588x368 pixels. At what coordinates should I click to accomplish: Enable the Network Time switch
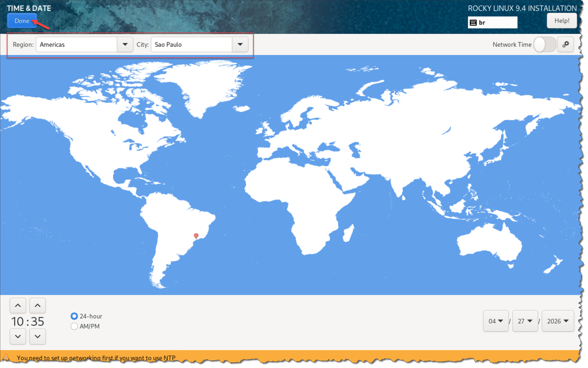(545, 44)
